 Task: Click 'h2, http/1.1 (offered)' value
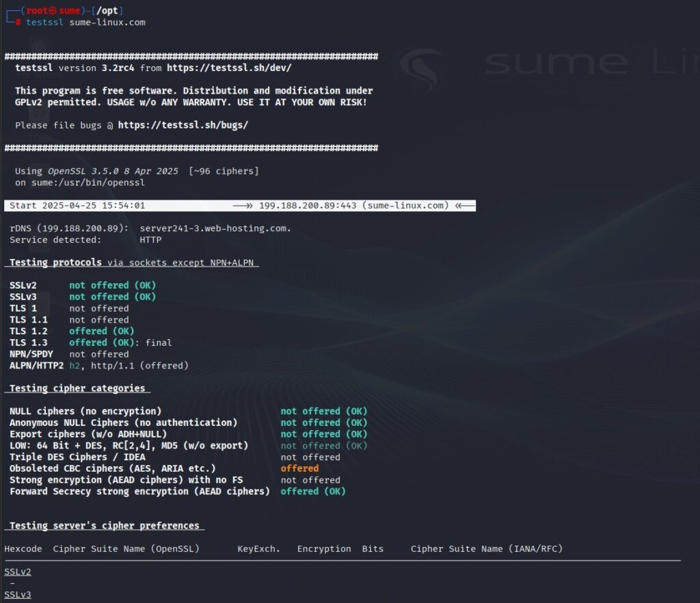pos(129,366)
